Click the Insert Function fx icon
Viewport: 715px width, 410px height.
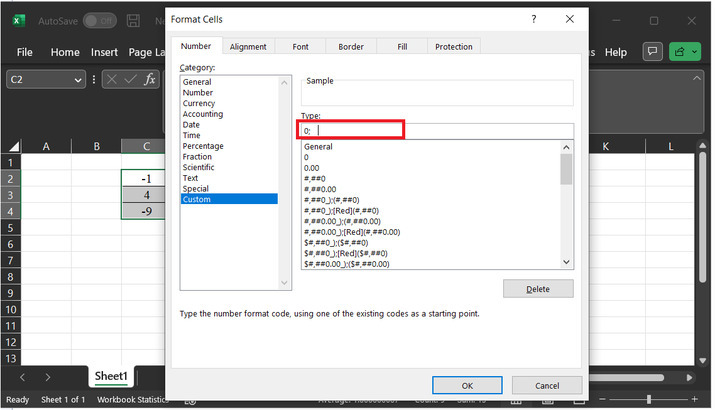click(150, 80)
